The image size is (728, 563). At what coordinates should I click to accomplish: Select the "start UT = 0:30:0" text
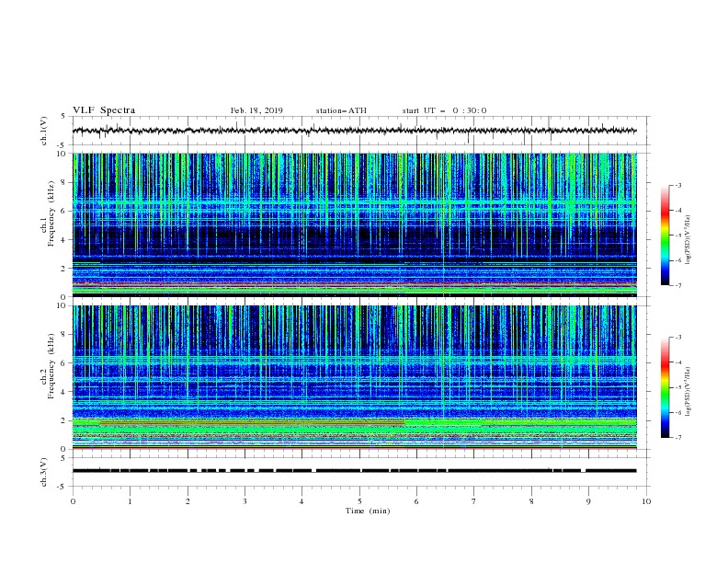pyautogui.click(x=444, y=110)
